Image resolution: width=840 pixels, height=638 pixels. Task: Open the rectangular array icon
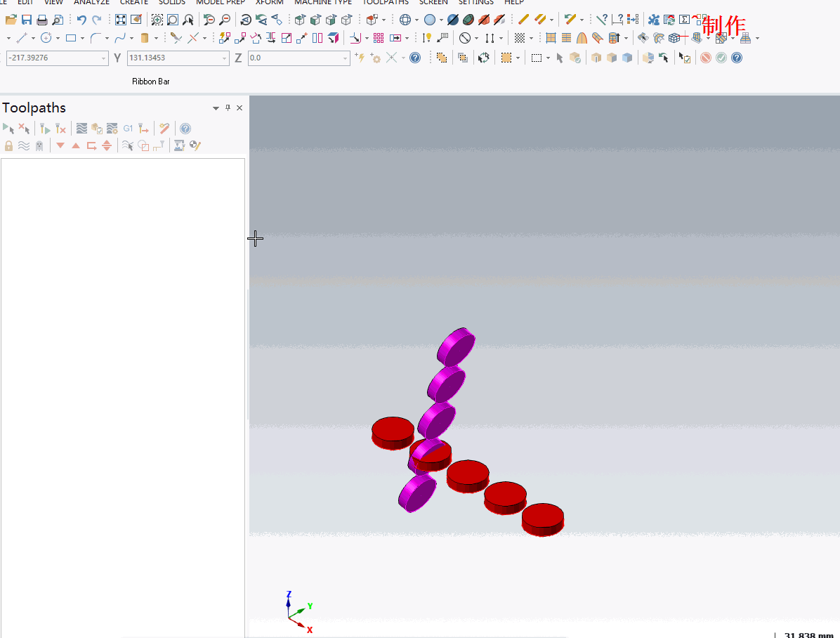[379, 38]
